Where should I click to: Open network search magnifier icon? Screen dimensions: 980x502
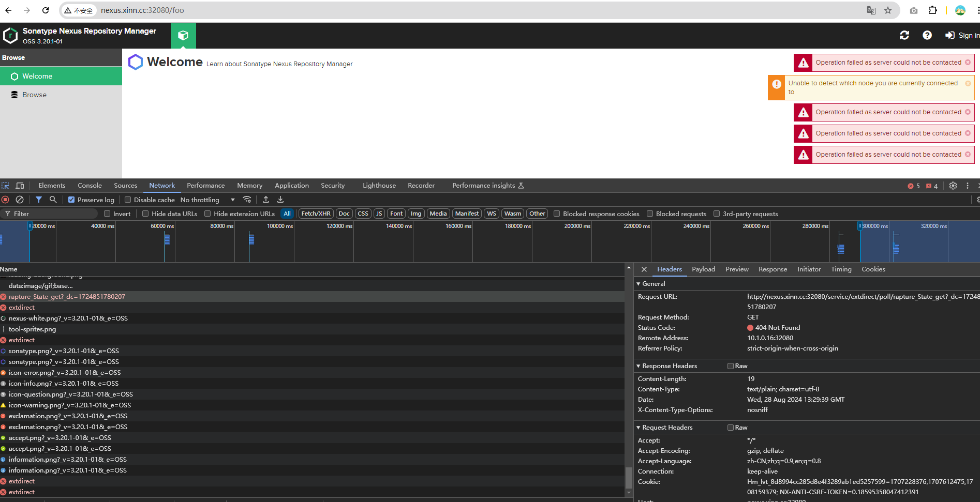pos(53,200)
